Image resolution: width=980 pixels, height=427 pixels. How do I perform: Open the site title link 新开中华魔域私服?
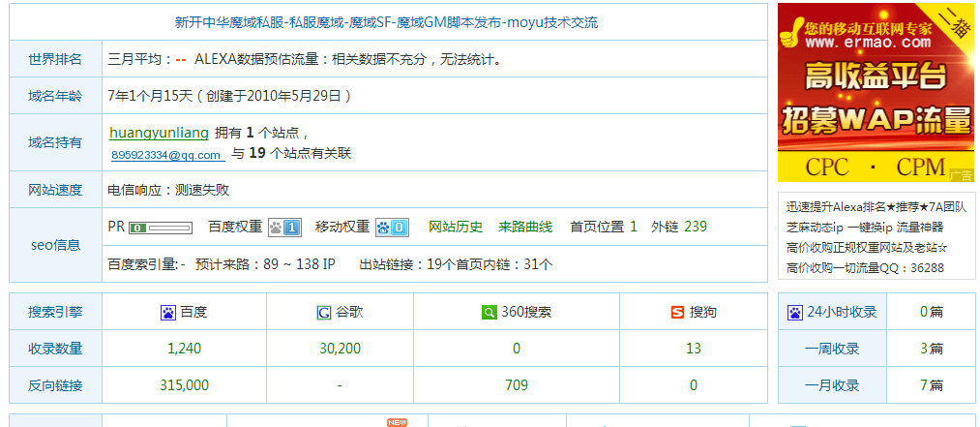(x=386, y=22)
